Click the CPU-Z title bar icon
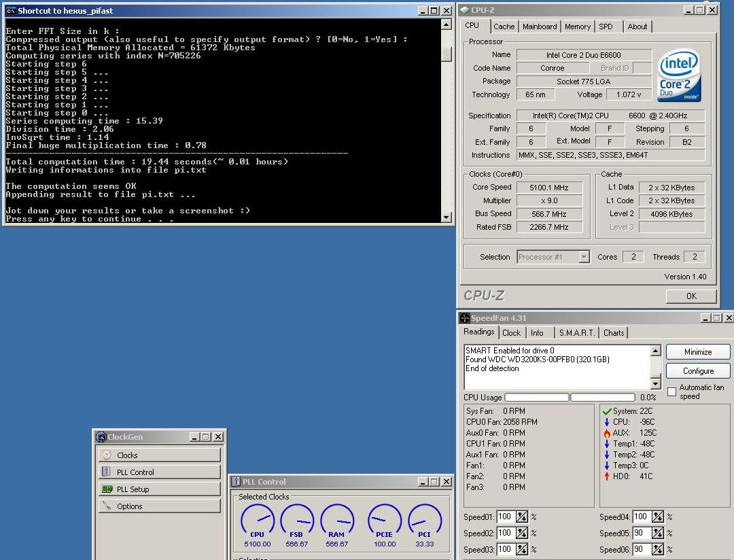The height and width of the screenshot is (560, 734). point(465,10)
